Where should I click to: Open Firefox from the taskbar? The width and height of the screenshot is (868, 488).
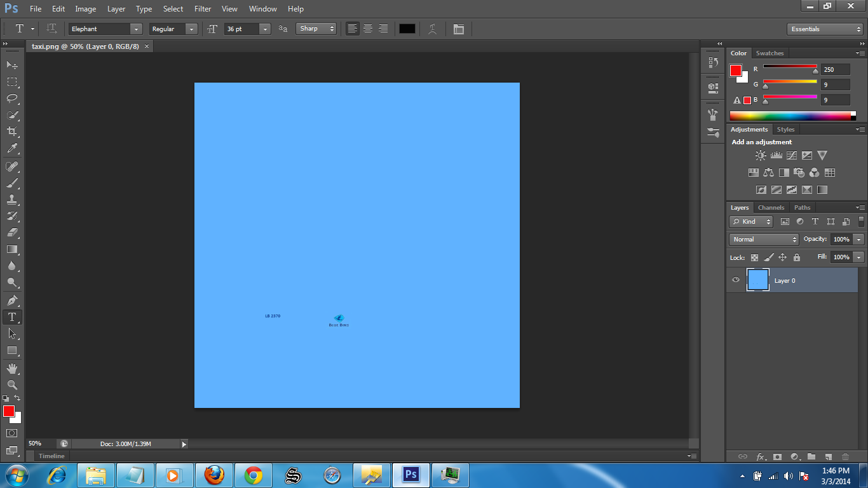coord(214,475)
